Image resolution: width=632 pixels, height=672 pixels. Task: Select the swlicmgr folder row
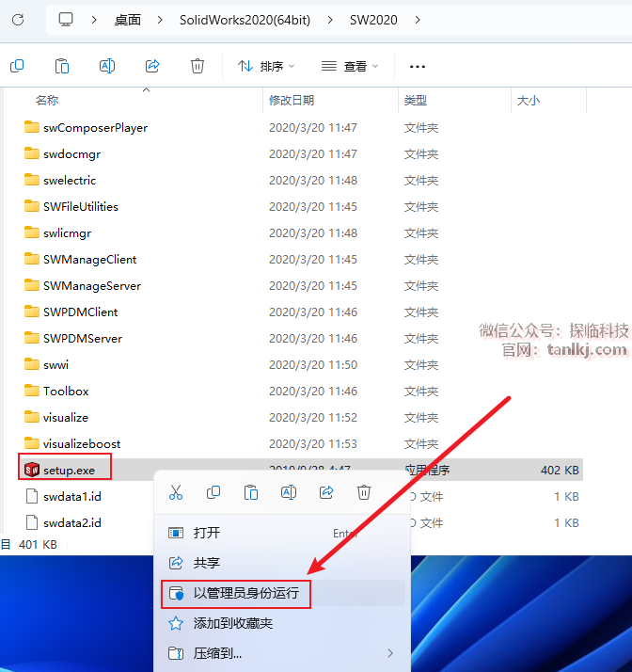click(303, 233)
